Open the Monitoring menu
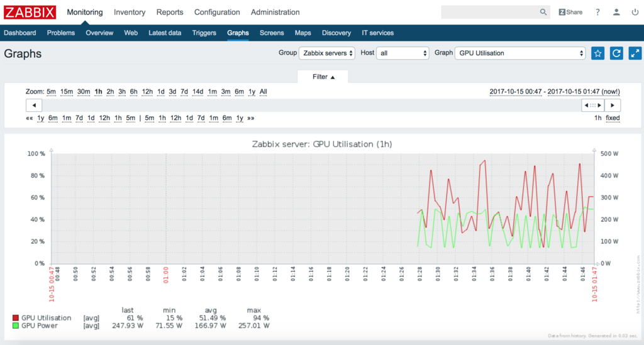Screen dimensions: 644x345 pyautogui.click(x=85, y=13)
